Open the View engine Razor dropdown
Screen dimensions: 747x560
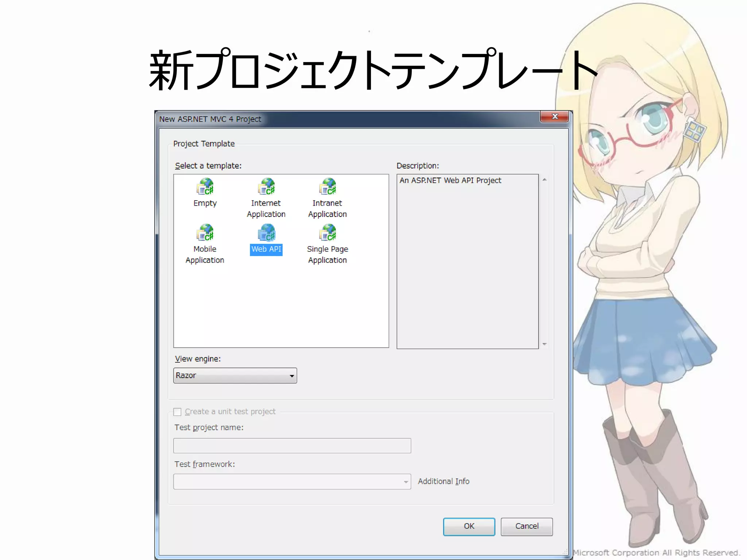(x=235, y=376)
